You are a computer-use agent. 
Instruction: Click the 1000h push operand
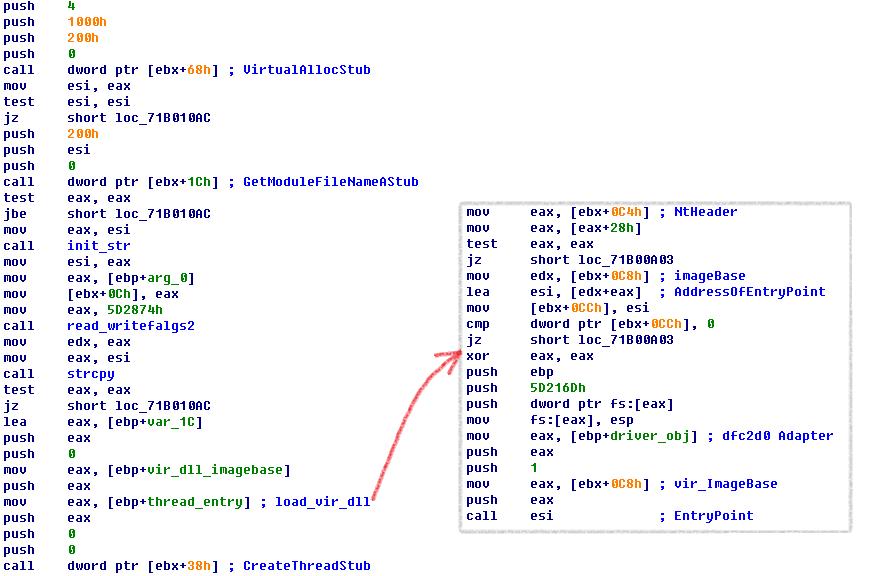coord(83,22)
